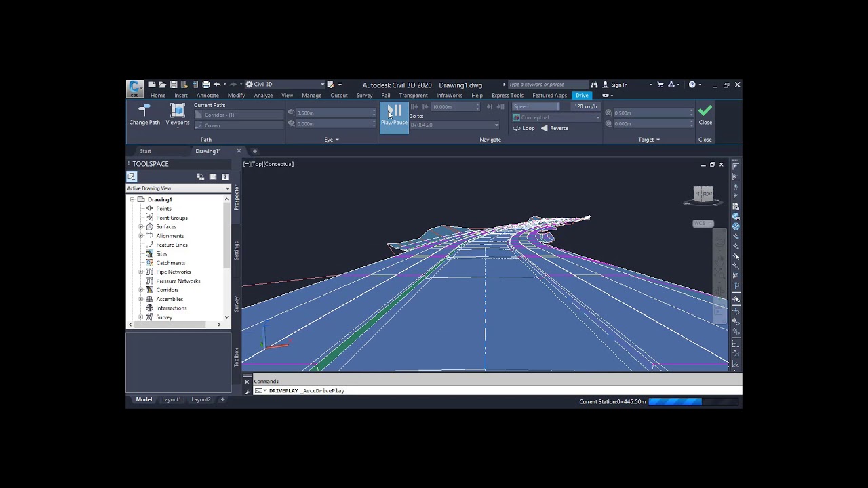Open the Drive contextual ribbon tab
The height and width of the screenshot is (488, 868).
tap(582, 96)
